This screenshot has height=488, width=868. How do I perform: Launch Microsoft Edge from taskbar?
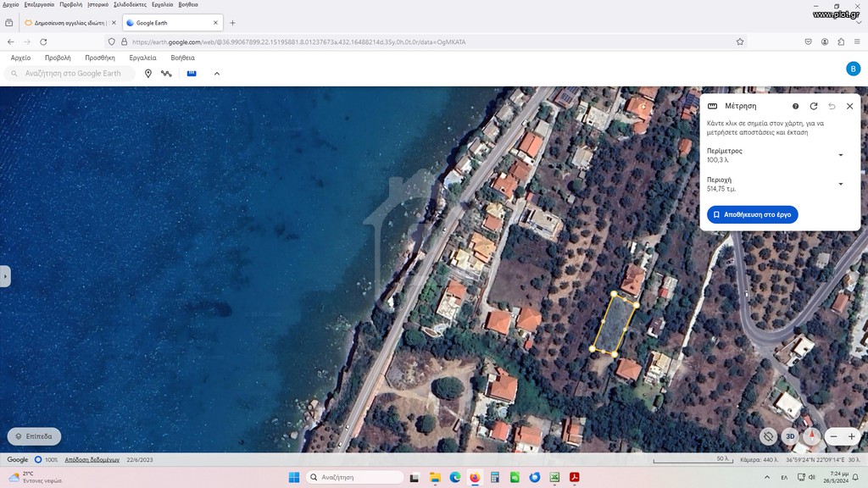point(455,477)
